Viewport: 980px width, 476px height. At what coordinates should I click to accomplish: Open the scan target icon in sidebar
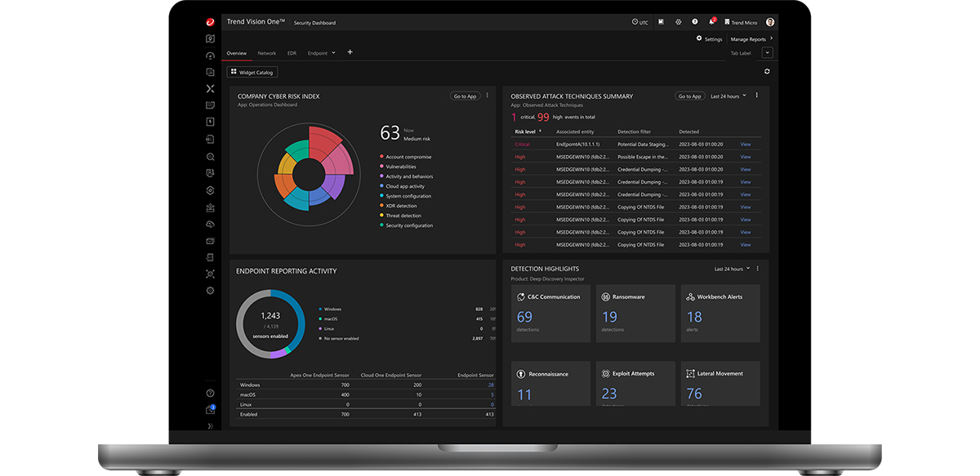tap(210, 274)
